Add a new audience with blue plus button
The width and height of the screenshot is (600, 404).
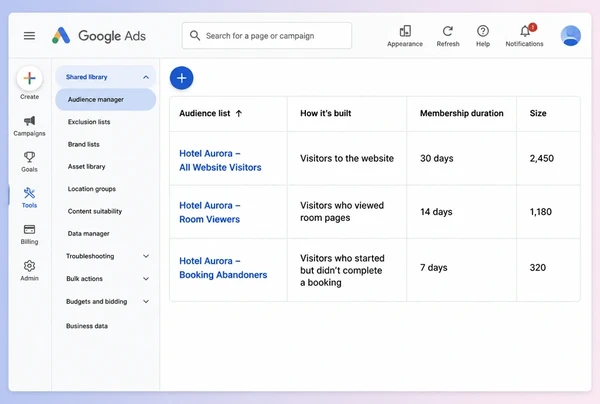pos(181,78)
